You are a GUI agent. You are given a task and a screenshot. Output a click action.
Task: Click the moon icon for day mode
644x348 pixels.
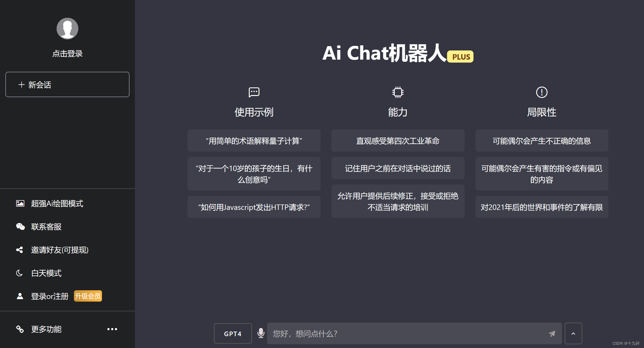click(19, 273)
